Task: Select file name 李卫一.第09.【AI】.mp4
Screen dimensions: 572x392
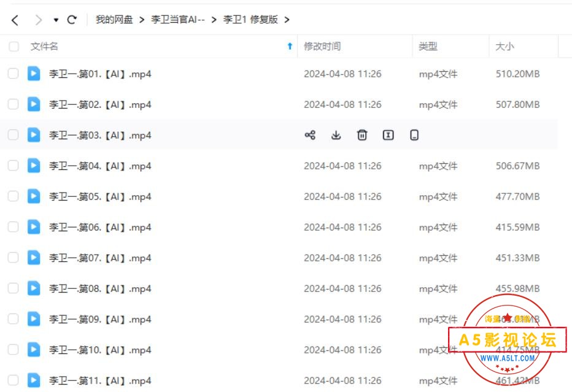Action: 100,319
